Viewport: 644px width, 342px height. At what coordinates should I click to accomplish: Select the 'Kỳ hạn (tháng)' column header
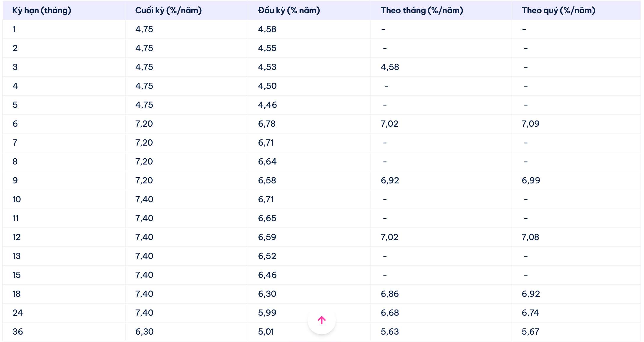pyautogui.click(x=42, y=11)
